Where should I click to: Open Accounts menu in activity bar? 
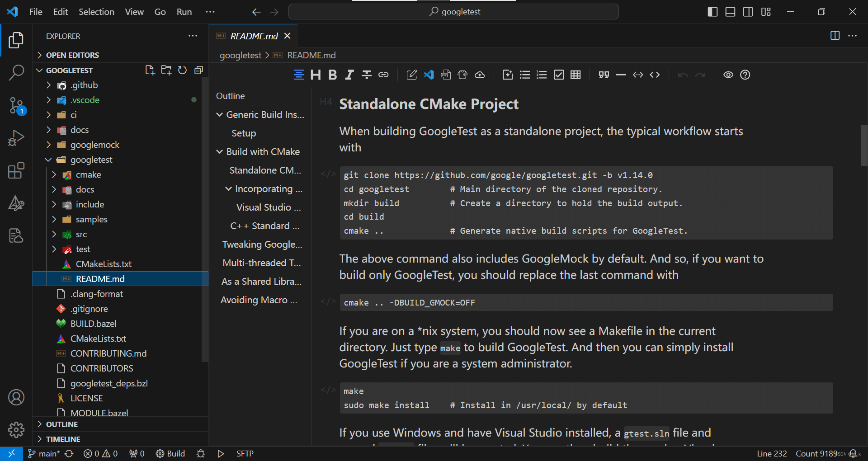(x=16, y=397)
